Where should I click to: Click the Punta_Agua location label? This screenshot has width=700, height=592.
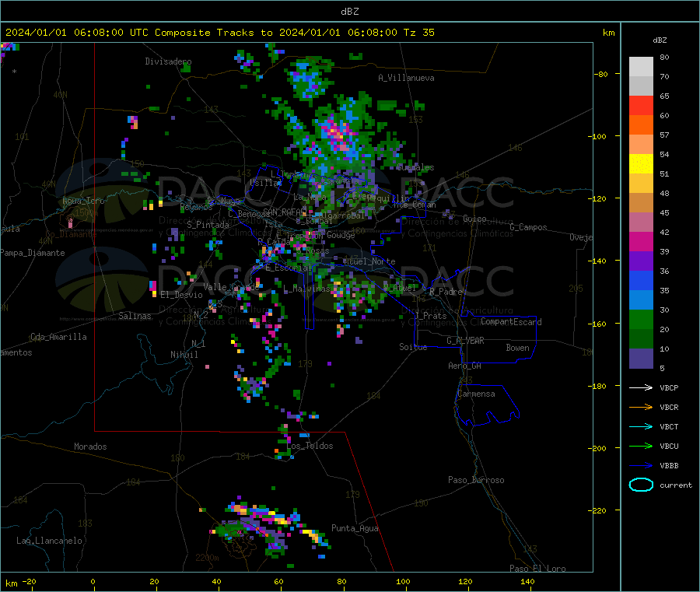(355, 528)
